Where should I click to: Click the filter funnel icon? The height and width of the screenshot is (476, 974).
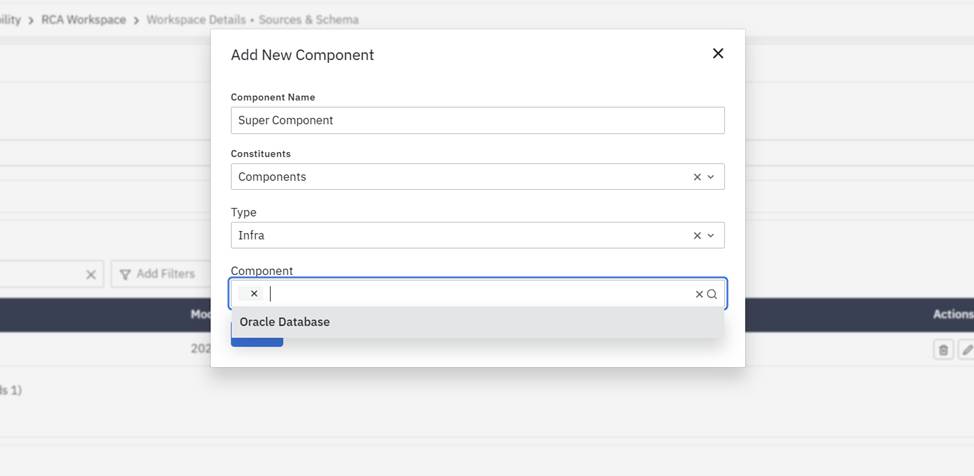126,274
